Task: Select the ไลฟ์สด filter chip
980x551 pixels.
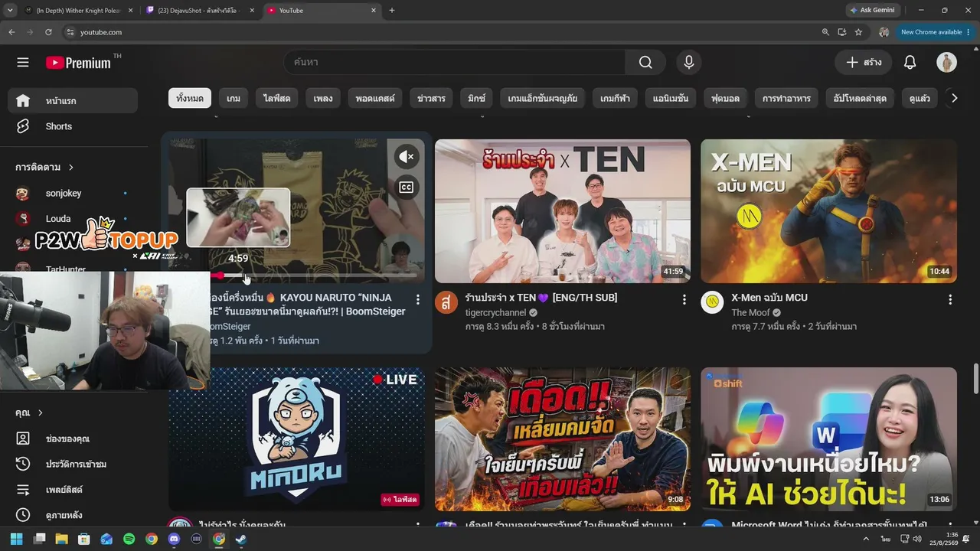Action: [277, 98]
